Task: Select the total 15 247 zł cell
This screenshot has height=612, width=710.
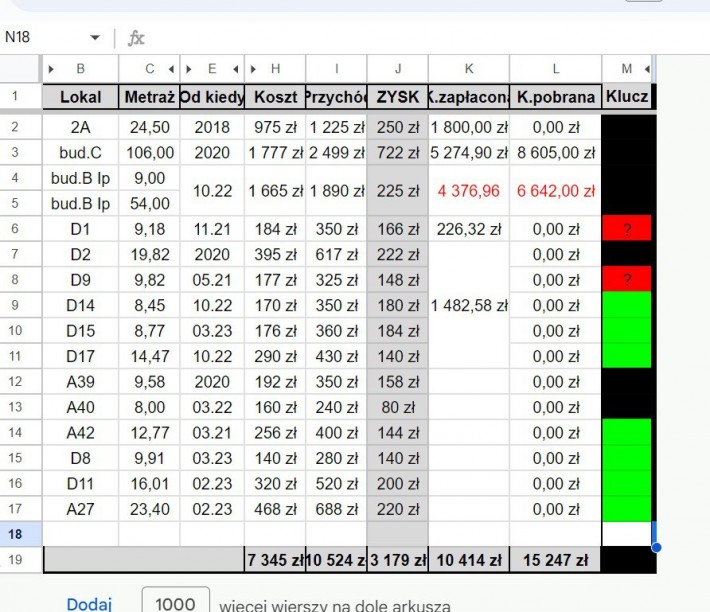Action: tap(555, 560)
